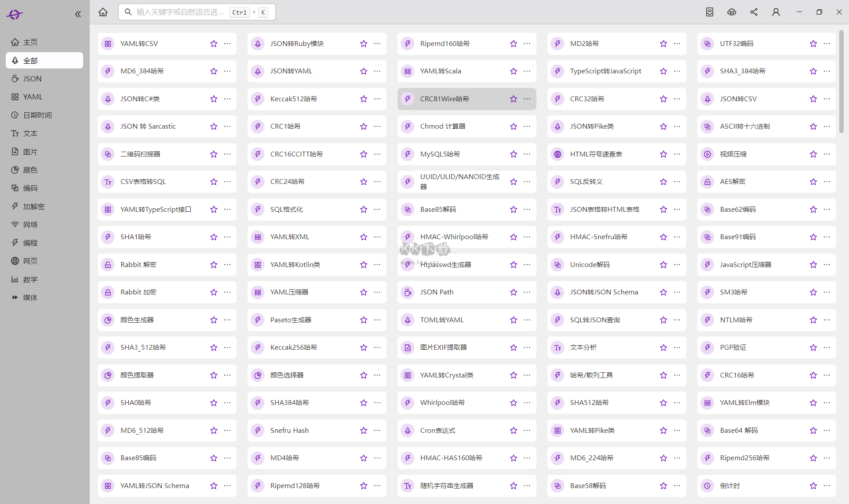Viewport: 849px width, 504px height.
Task: Click the video compression (视频压缩) tool icon
Action: tap(707, 154)
